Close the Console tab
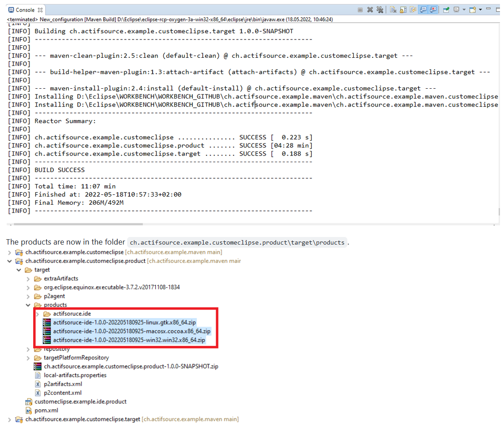Image resolution: width=504 pixels, height=426 pixels. tap(40, 10)
